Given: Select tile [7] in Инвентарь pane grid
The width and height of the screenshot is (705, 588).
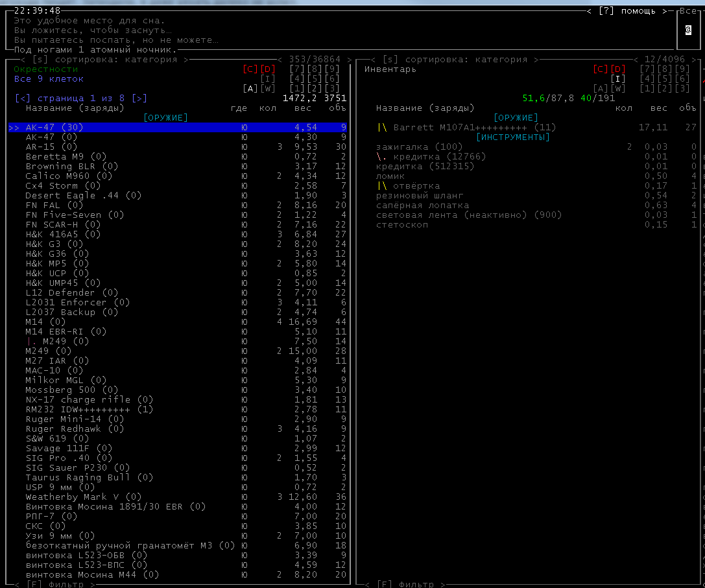Looking at the screenshot, I should 647,69.
